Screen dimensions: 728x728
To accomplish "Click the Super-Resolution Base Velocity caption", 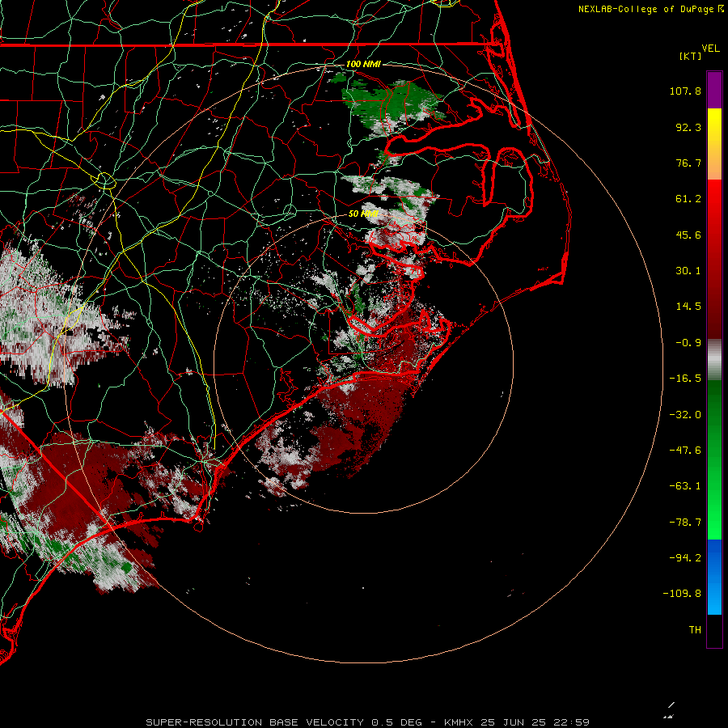I will [x=368, y=722].
